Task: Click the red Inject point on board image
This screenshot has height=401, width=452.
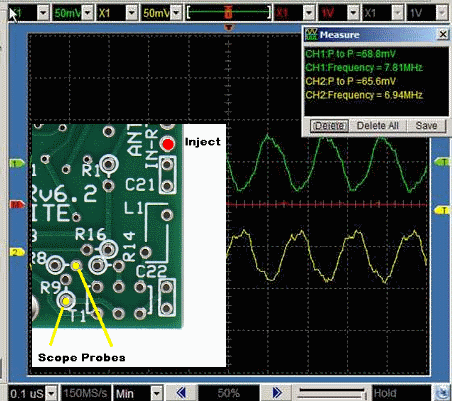Action: click(168, 144)
